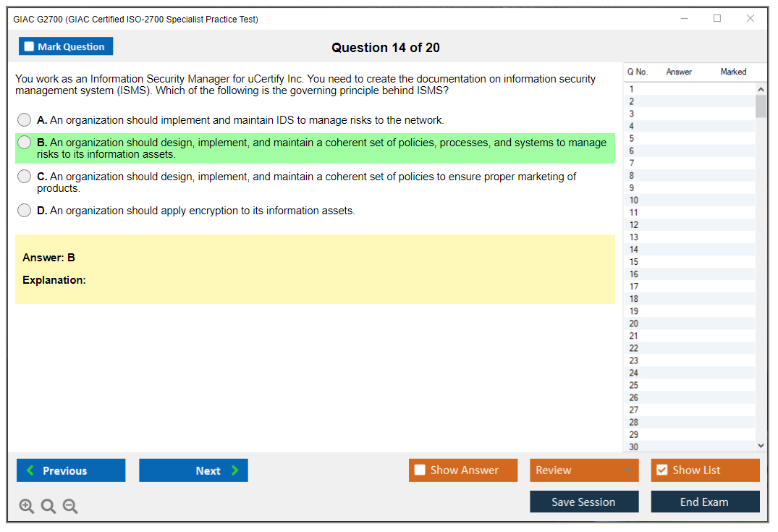This screenshot has width=778, height=532.
Task: Select the zoom-in magnifier icon
Action: [x=26, y=506]
